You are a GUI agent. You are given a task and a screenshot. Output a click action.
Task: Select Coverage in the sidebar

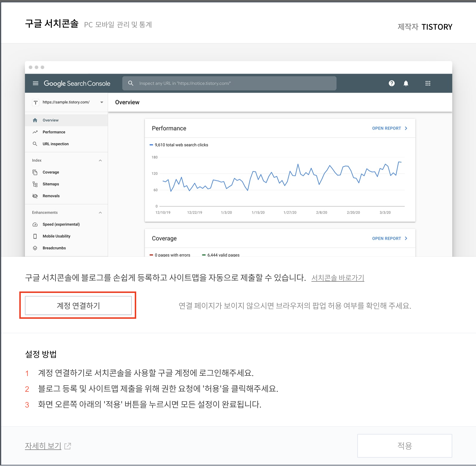coord(66,172)
